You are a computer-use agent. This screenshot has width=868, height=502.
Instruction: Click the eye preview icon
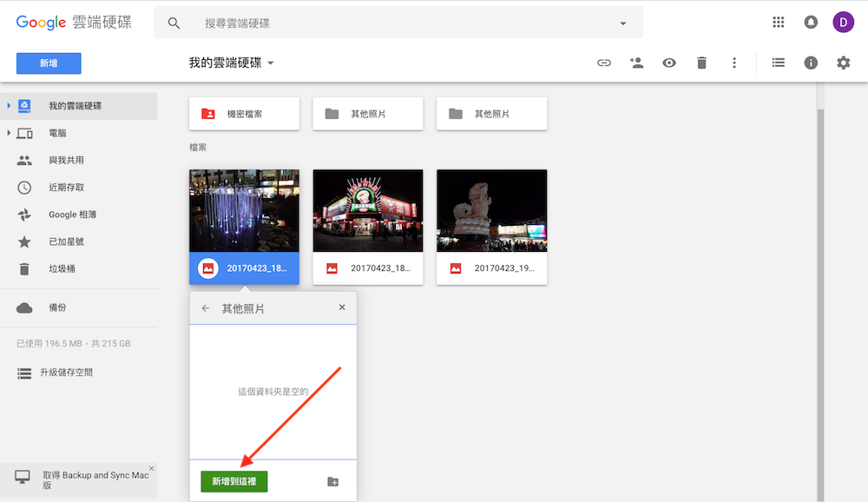pyautogui.click(x=669, y=63)
